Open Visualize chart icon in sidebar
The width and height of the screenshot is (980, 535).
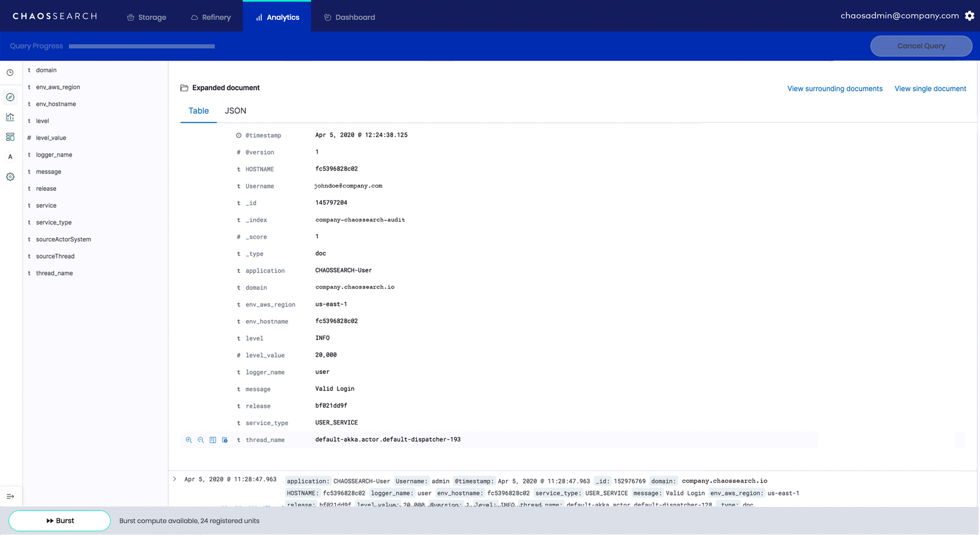(x=10, y=117)
